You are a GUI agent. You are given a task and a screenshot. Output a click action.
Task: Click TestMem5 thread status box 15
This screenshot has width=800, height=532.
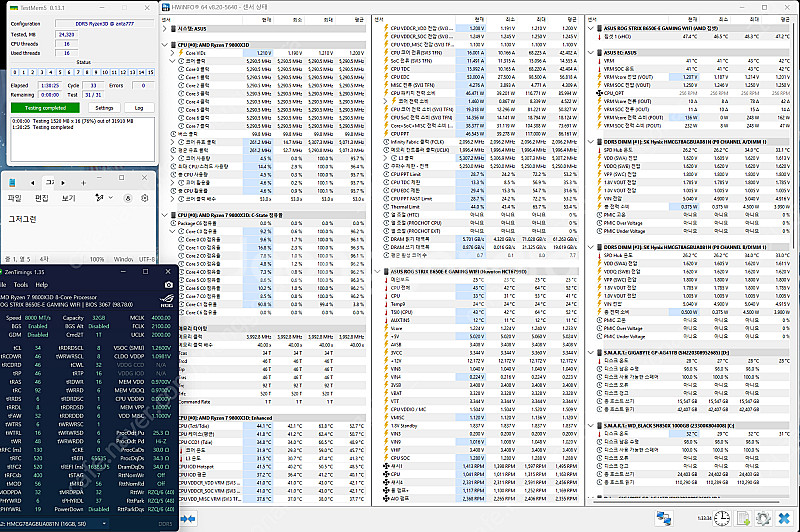coord(151,72)
